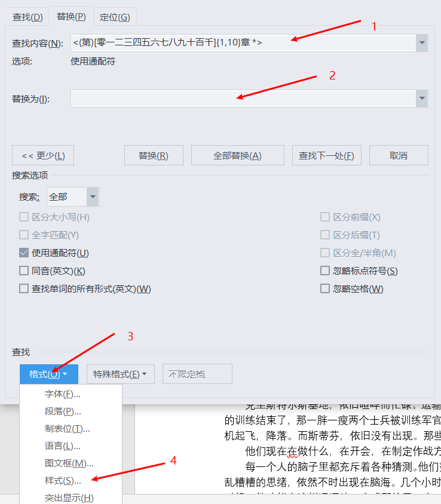Select the 替换(P) tab
This screenshot has height=504, width=441.
coord(71,16)
